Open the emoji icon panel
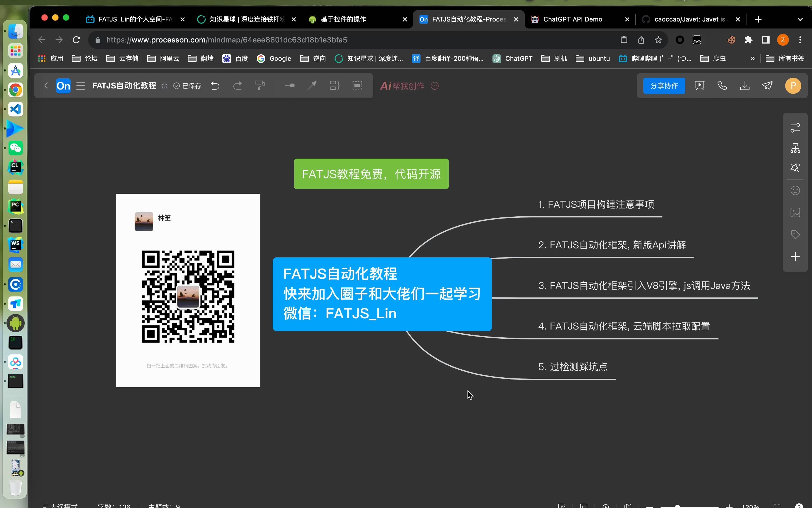The width and height of the screenshot is (812, 508). pos(795,191)
